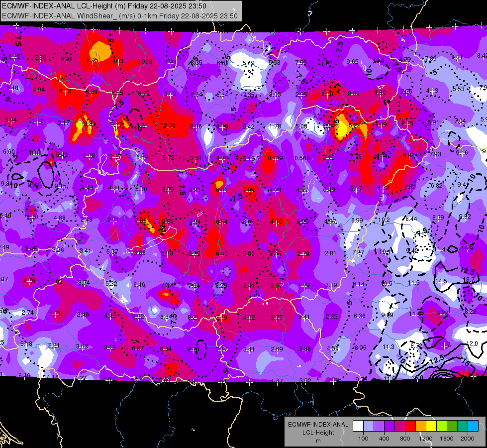Screen dimensions: 487x448
Task: Click the grid value 9.42
Action: 412,251
